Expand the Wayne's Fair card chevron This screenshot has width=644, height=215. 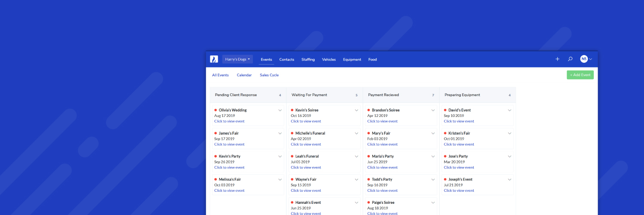pos(356,179)
